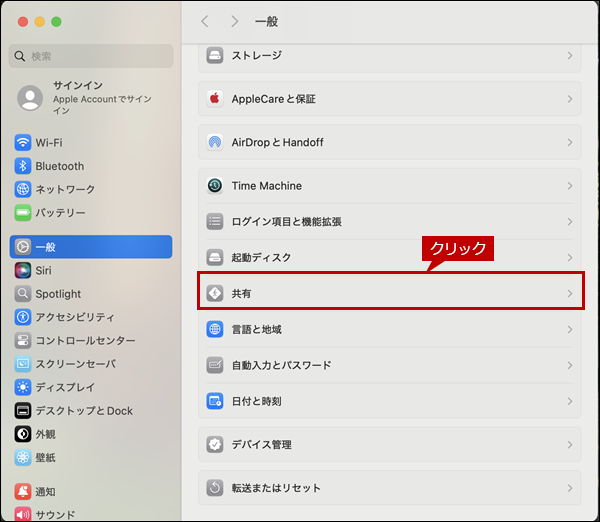600x522 pixels.
Task: Click the ディスプレイ sun icon
Action: [23, 387]
